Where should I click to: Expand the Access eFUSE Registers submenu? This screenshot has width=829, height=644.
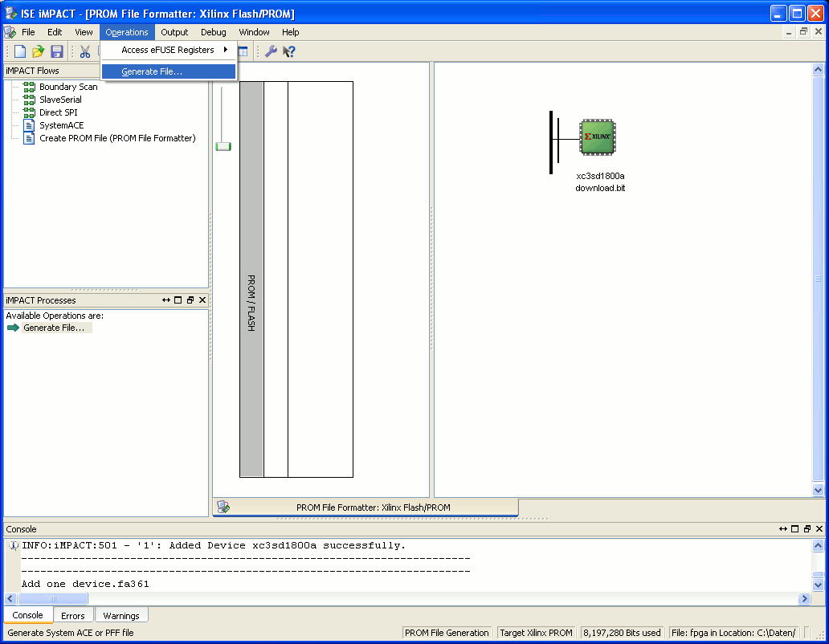click(169, 50)
